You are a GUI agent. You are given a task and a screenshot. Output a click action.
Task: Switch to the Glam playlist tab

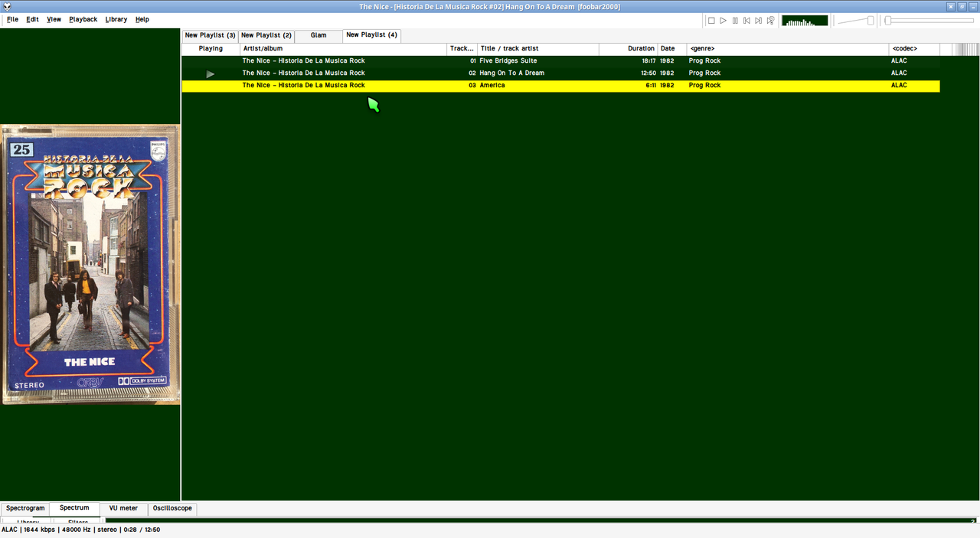coord(318,35)
